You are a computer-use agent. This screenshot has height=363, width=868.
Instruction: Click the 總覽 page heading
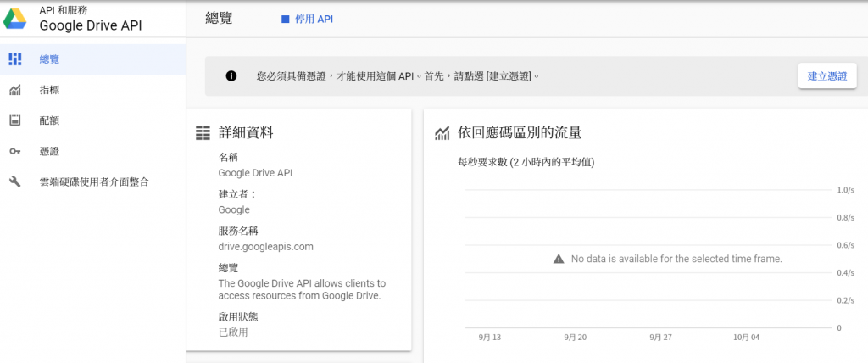[x=219, y=19]
